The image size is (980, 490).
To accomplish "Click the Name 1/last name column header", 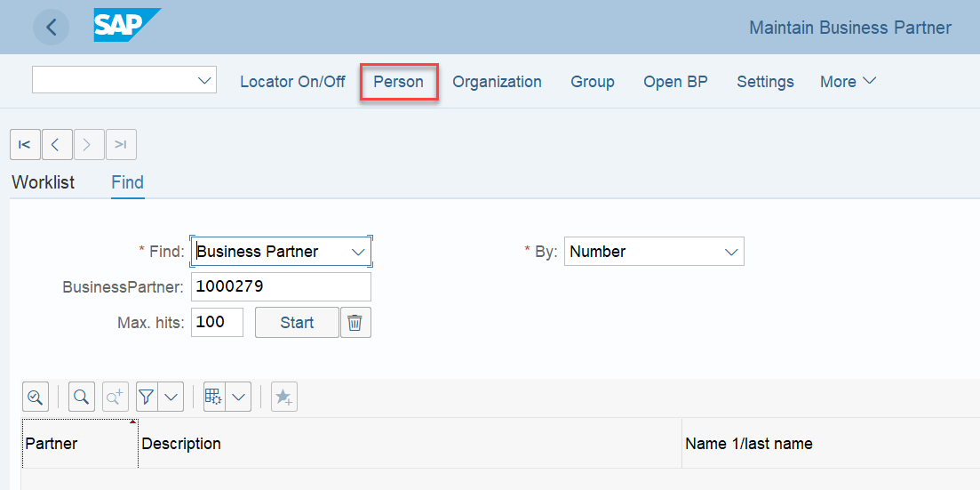I will pos(831,443).
